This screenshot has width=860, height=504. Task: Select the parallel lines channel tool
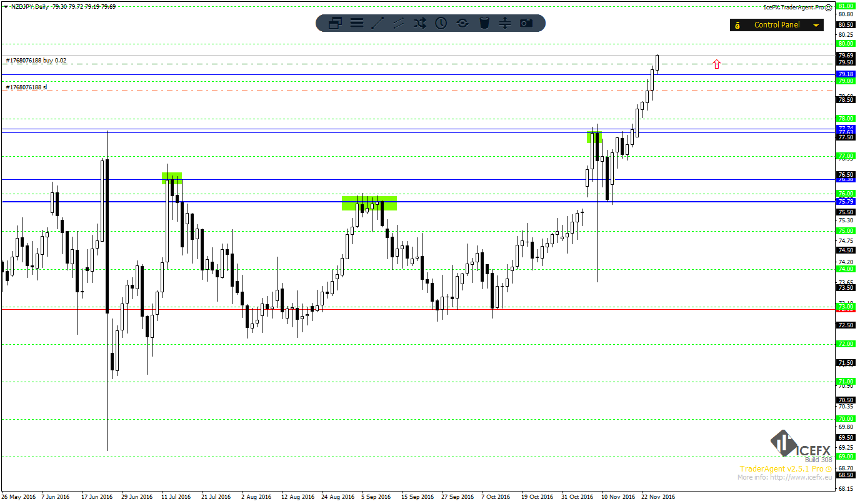[x=399, y=23]
